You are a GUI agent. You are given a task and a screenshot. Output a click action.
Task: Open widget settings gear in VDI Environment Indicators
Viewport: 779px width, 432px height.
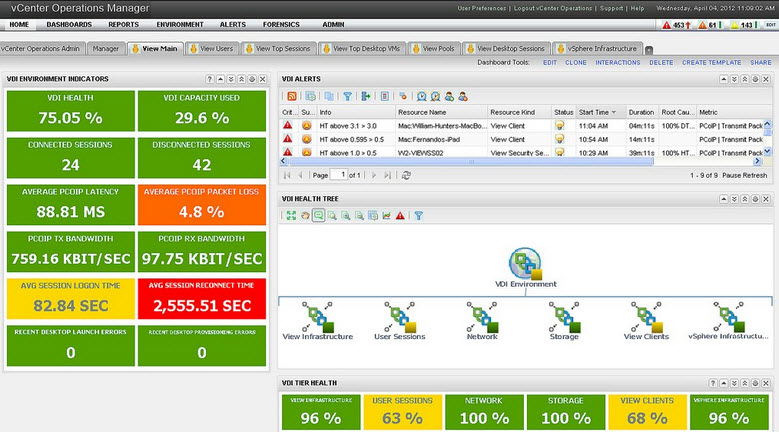coord(252,79)
